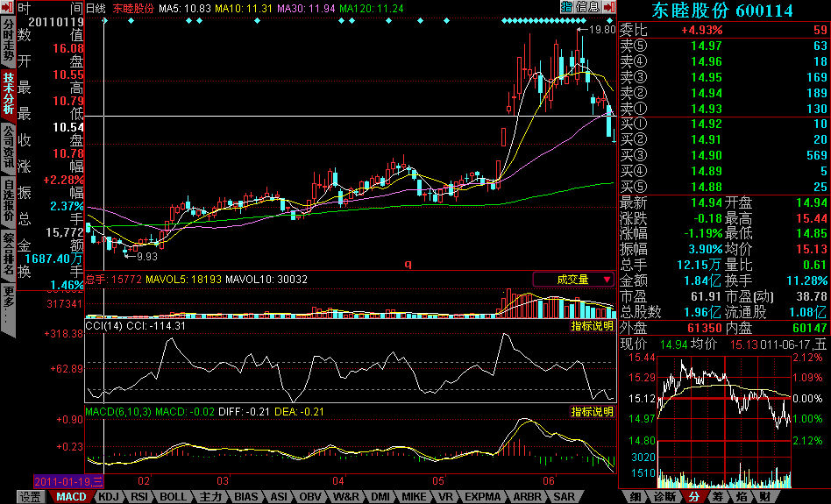Click the 指 indicator icon at top
The height and width of the screenshot is (504, 831).
[566, 7]
